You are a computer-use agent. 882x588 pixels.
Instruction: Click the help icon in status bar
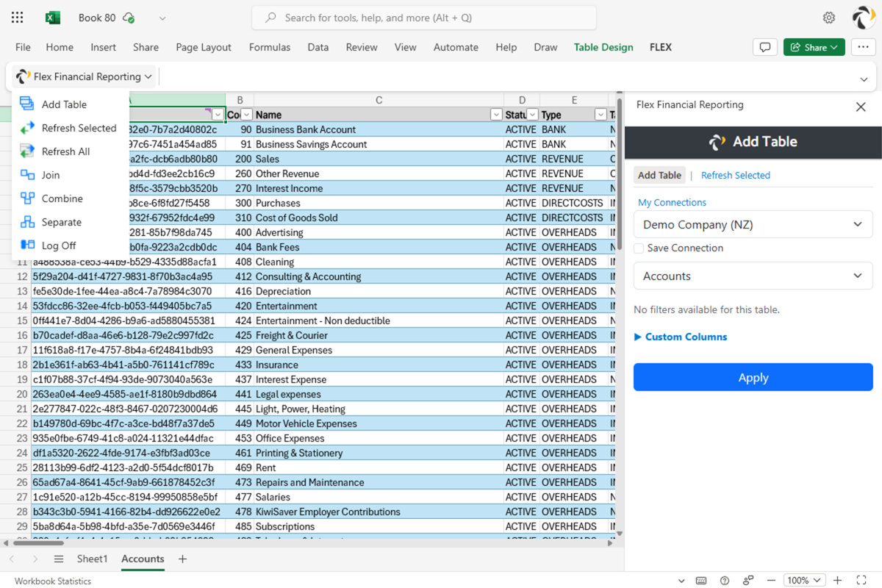point(725,581)
